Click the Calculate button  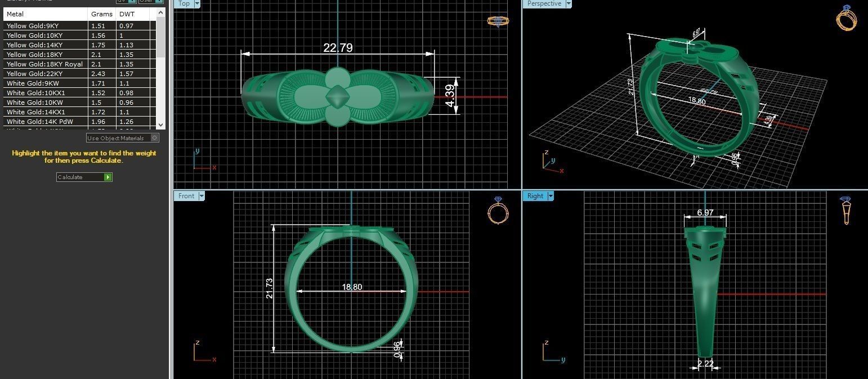84,177
